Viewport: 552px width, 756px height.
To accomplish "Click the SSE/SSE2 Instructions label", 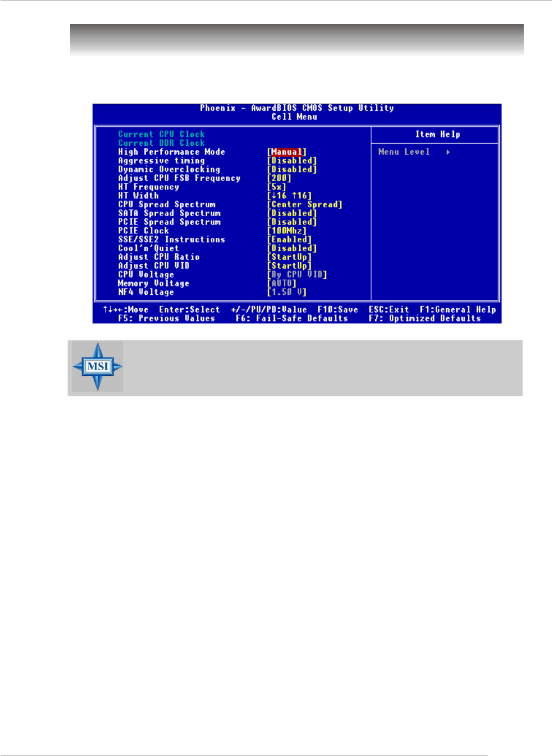I will (172, 239).
